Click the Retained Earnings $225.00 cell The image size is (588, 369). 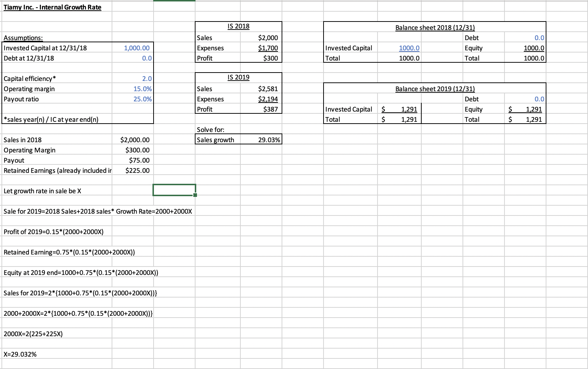[x=136, y=170]
